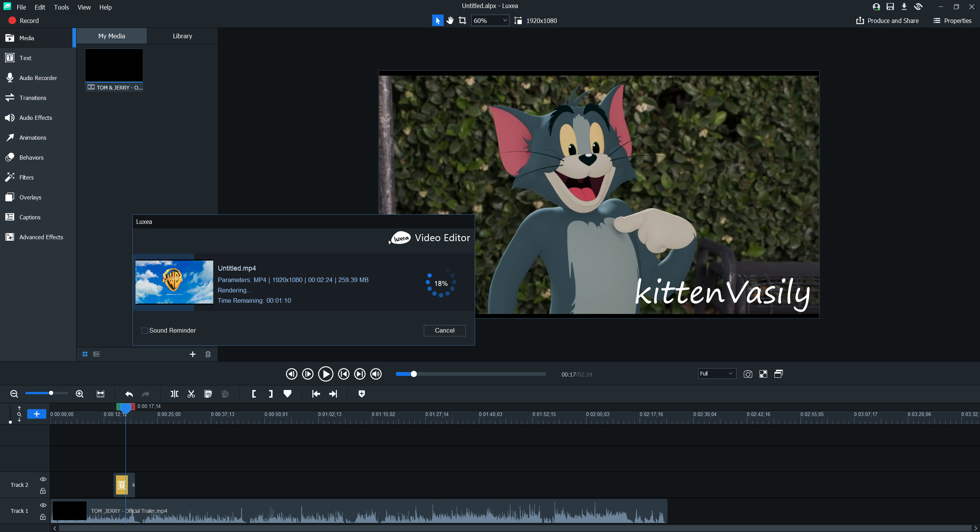Take a snapshot with camera icon
The width and height of the screenshot is (980, 532).
click(748, 374)
